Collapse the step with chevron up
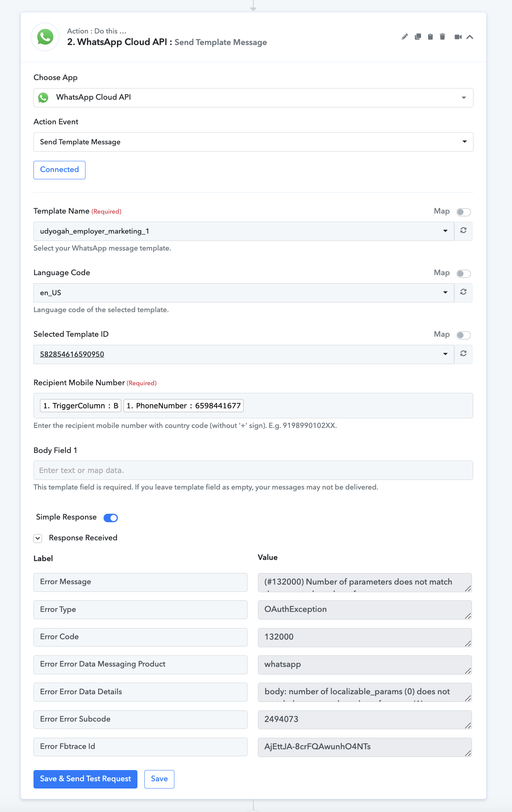512x812 pixels. (470, 37)
